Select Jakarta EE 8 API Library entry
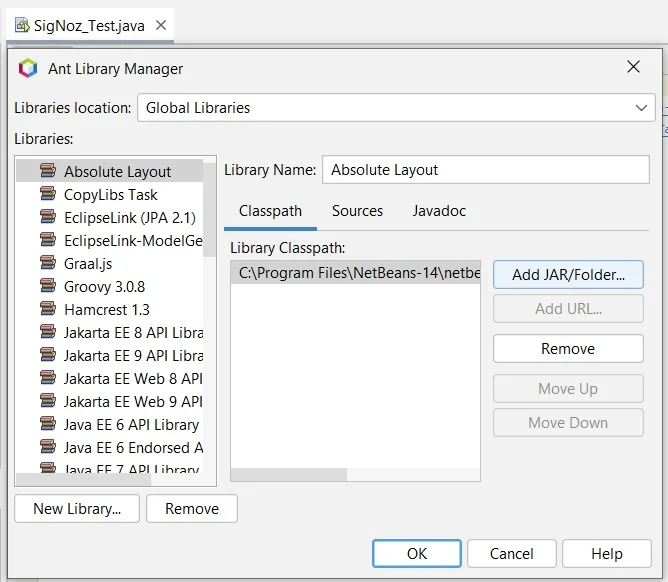The width and height of the screenshot is (668, 582). 109,332
